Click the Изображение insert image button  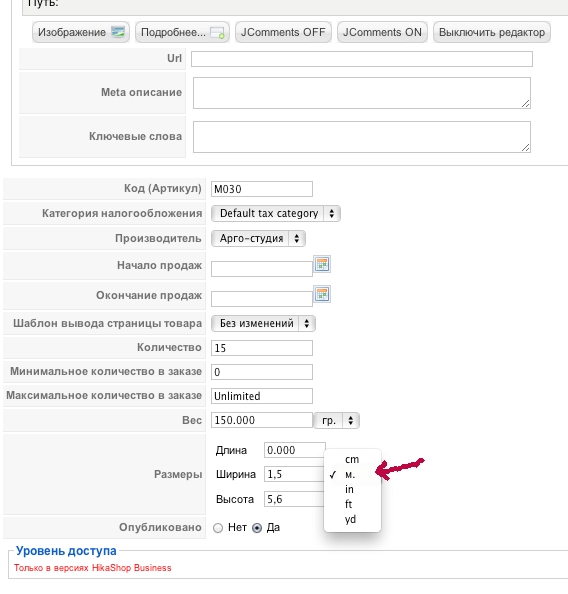pyautogui.click(x=81, y=32)
